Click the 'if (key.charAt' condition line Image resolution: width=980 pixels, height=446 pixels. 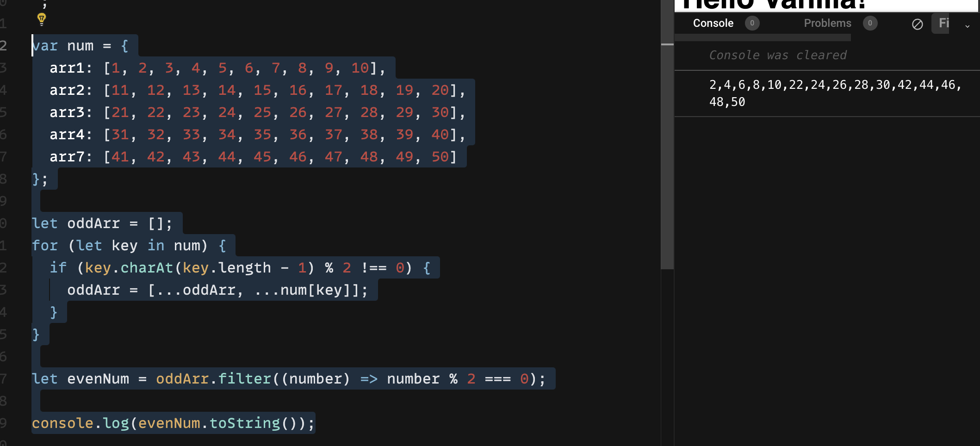[240, 268]
